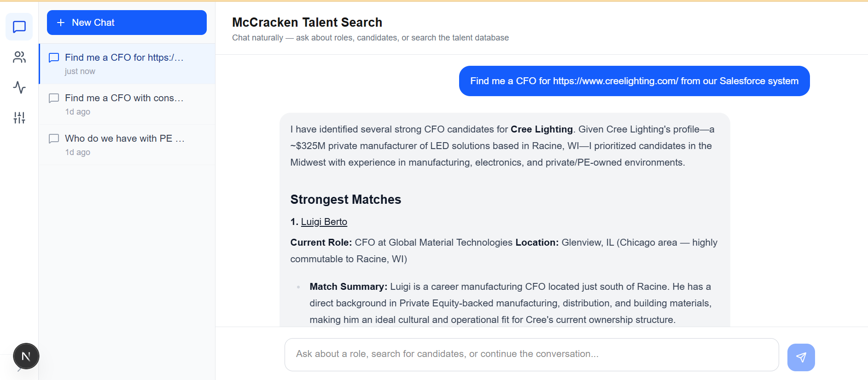Image resolution: width=868 pixels, height=380 pixels.
Task: Start a New Chat
Action: (127, 23)
